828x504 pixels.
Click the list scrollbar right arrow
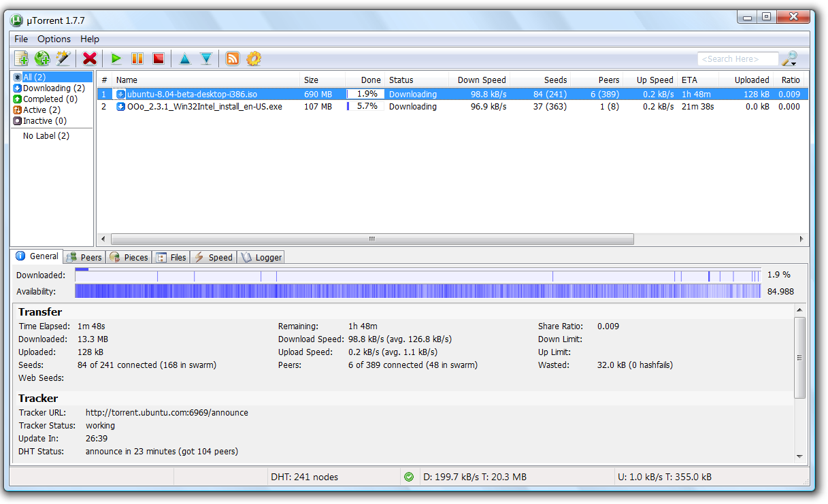[x=801, y=239]
